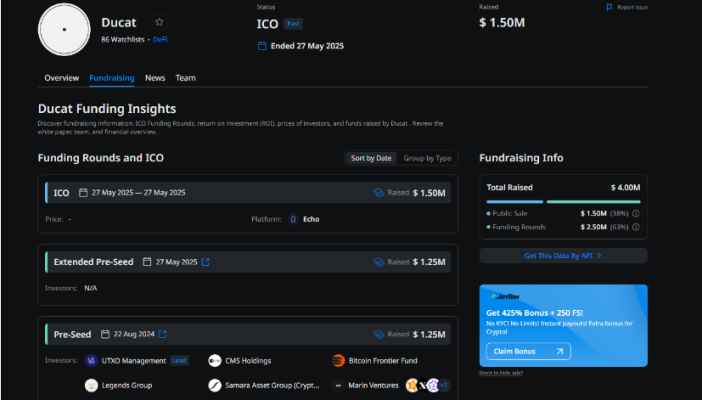Open the Team tab
Screen dimensions: 702x400
(185, 77)
